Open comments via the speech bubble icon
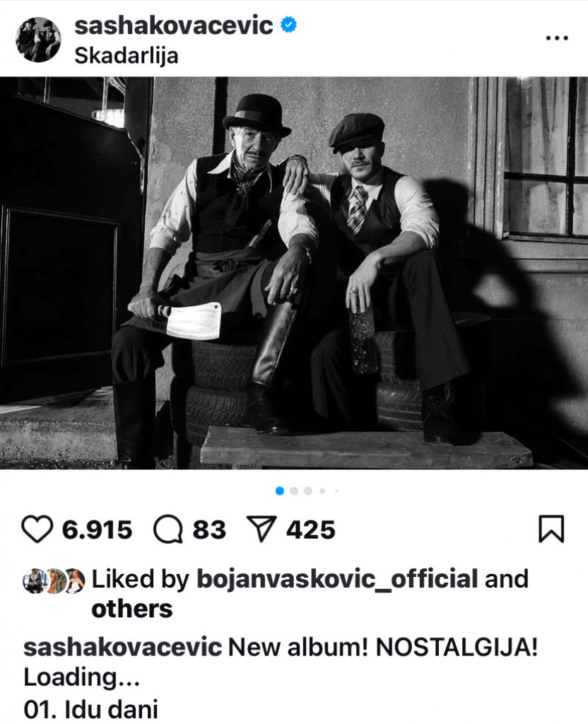The height and width of the screenshot is (724, 588). point(168,530)
